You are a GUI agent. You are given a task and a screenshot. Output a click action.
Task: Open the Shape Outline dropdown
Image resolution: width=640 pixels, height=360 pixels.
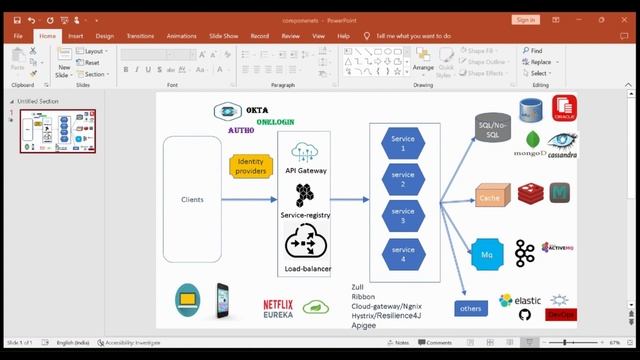pyautogui.click(x=484, y=62)
